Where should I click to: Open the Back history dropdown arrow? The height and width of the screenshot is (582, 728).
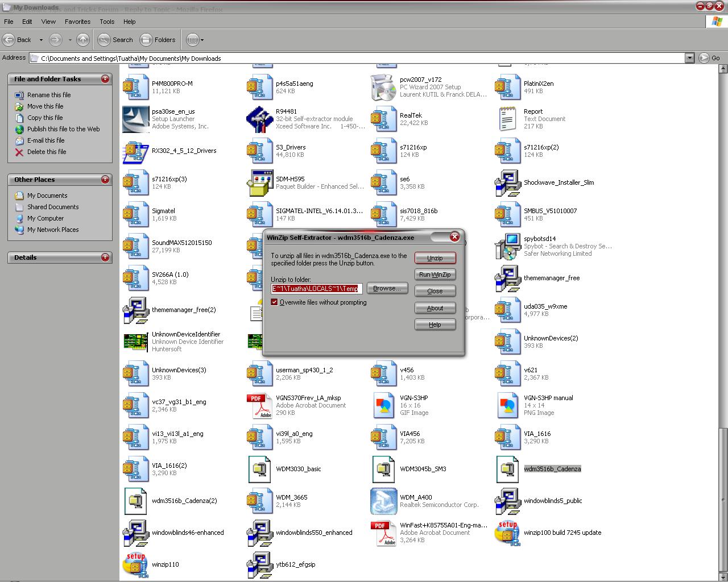41,40
